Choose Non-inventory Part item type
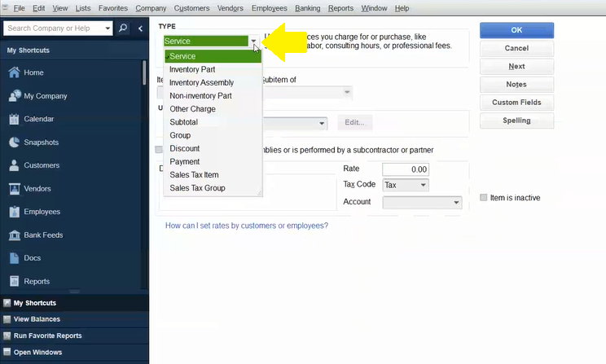The height and width of the screenshot is (364, 606). point(213,96)
